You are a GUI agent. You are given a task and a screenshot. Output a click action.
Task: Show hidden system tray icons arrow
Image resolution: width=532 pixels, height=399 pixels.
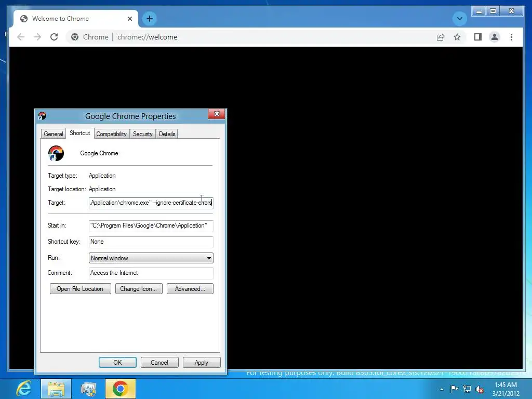point(442,389)
